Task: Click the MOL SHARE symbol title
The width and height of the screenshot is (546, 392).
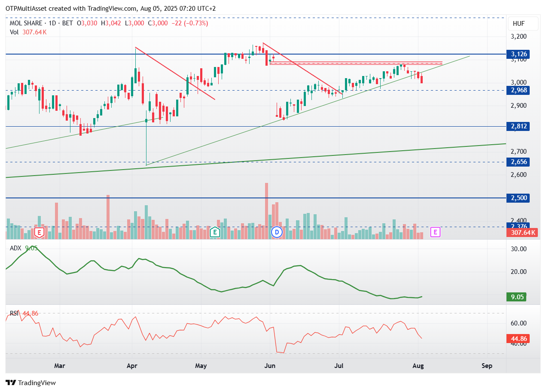Action: click(26, 23)
